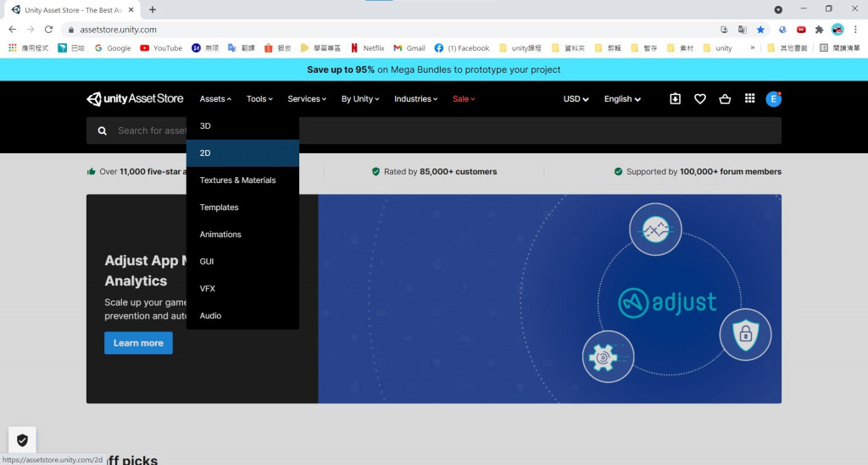
Task: Focus the Search for assets field
Action: (434, 131)
